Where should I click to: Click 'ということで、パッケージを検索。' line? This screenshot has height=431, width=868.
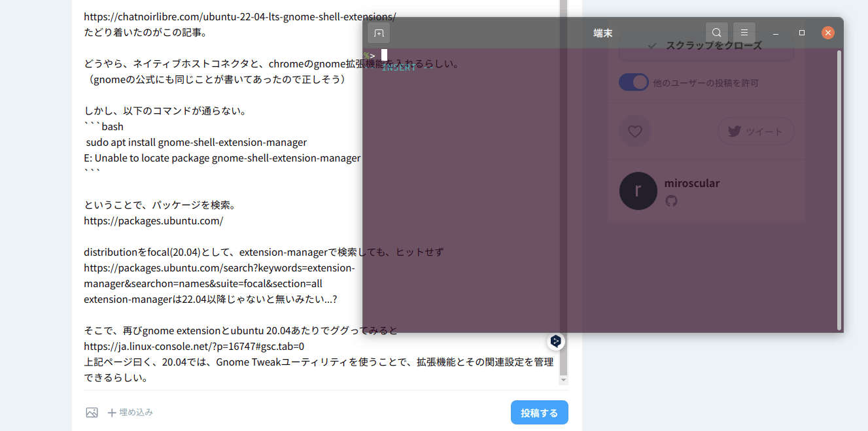pyautogui.click(x=160, y=205)
